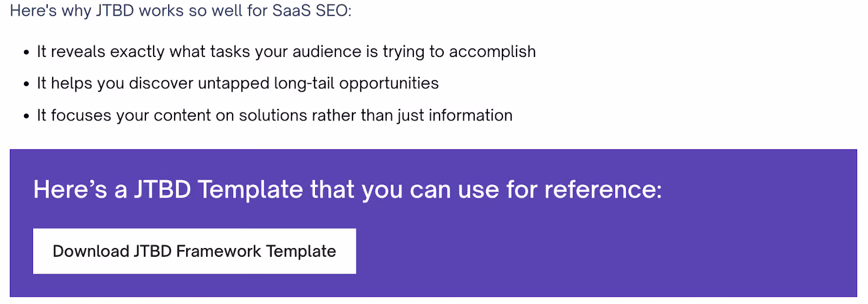
Task: Click the bullet text about tasks audience accomplishes
Action: 286,52
